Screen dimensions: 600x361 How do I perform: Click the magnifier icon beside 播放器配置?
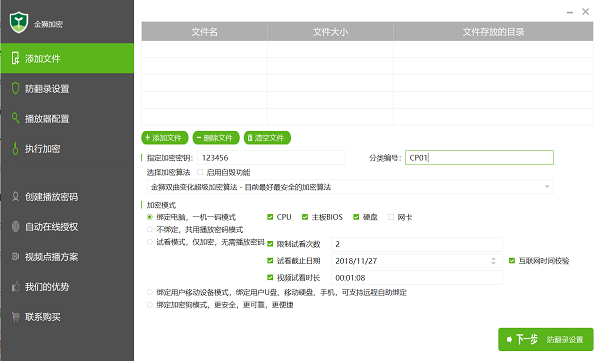[15, 118]
